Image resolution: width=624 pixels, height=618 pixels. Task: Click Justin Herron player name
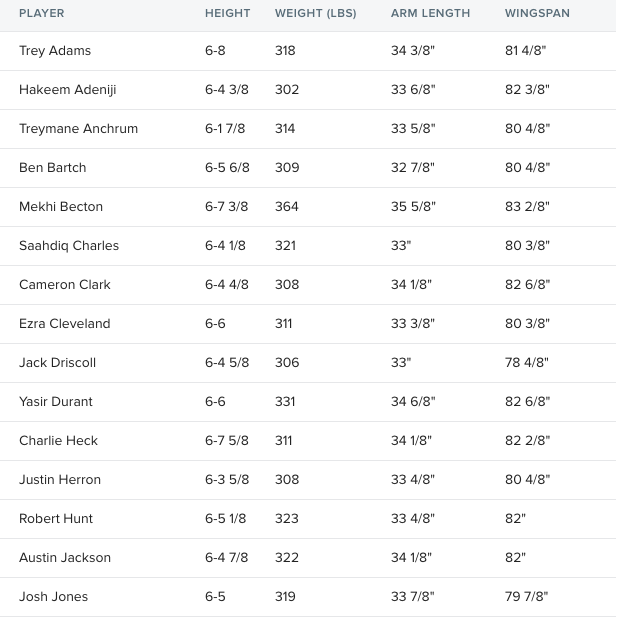60,480
